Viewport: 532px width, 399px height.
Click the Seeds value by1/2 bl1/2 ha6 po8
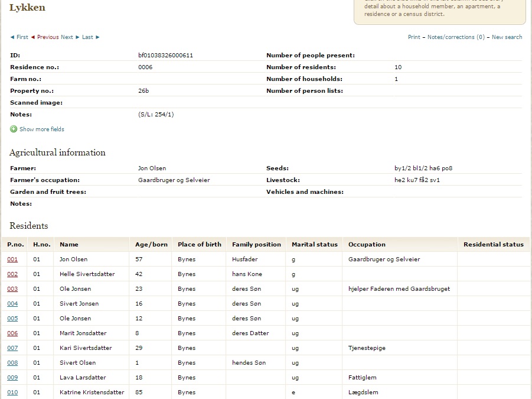coord(423,168)
